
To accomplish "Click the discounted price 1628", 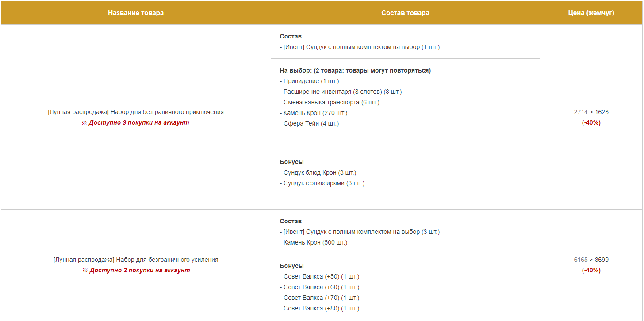I will (x=602, y=112).
